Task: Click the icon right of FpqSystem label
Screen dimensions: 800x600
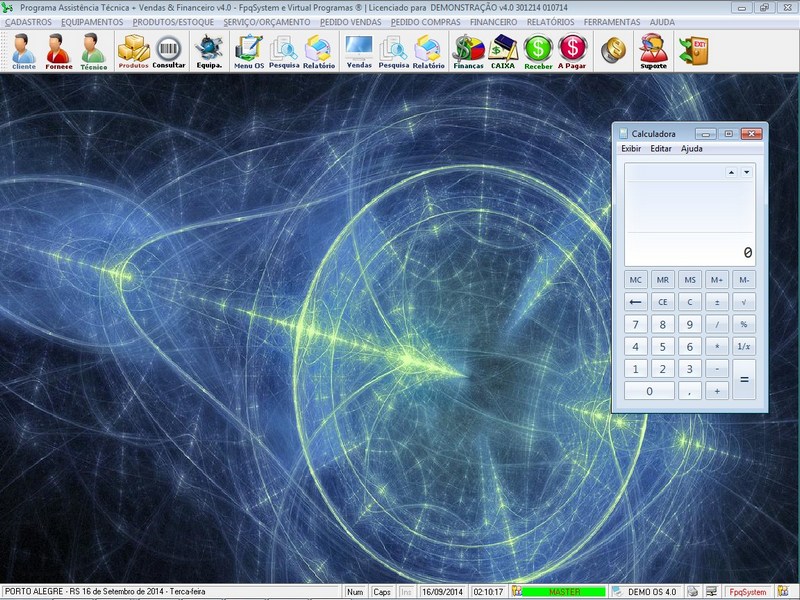Action: [782, 591]
